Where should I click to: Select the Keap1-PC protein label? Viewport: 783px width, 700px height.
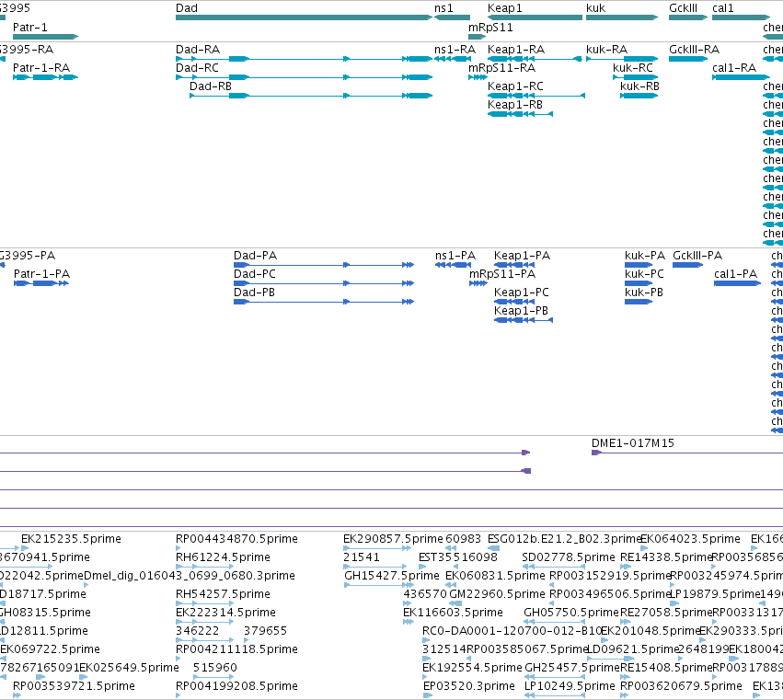pyautogui.click(x=522, y=293)
